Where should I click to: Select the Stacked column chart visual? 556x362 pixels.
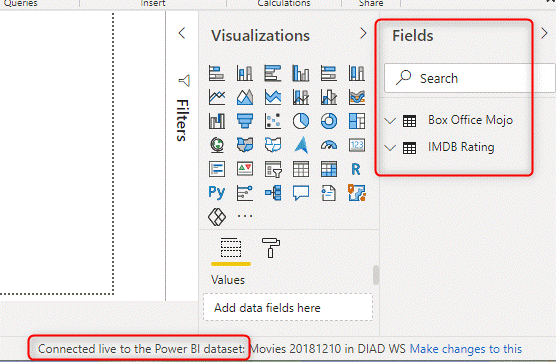pyautogui.click(x=245, y=73)
